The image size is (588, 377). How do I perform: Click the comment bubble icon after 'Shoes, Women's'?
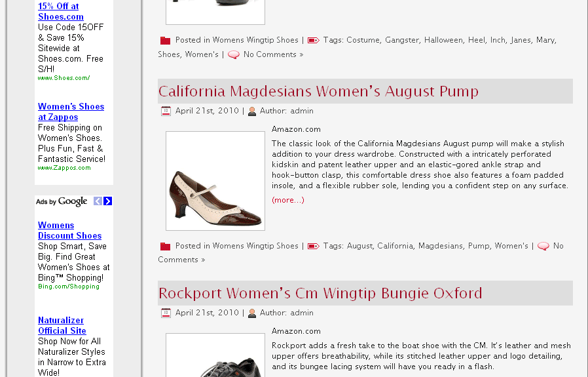coord(234,55)
